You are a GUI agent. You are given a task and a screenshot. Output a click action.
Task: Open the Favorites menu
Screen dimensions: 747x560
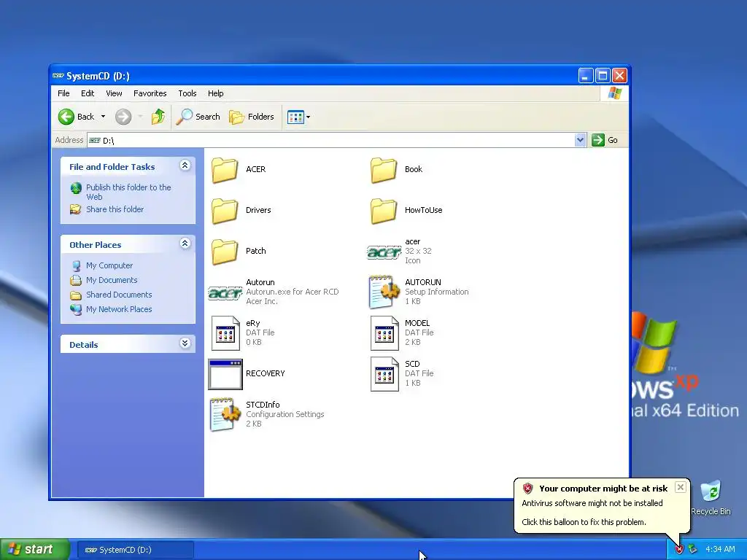(150, 93)
